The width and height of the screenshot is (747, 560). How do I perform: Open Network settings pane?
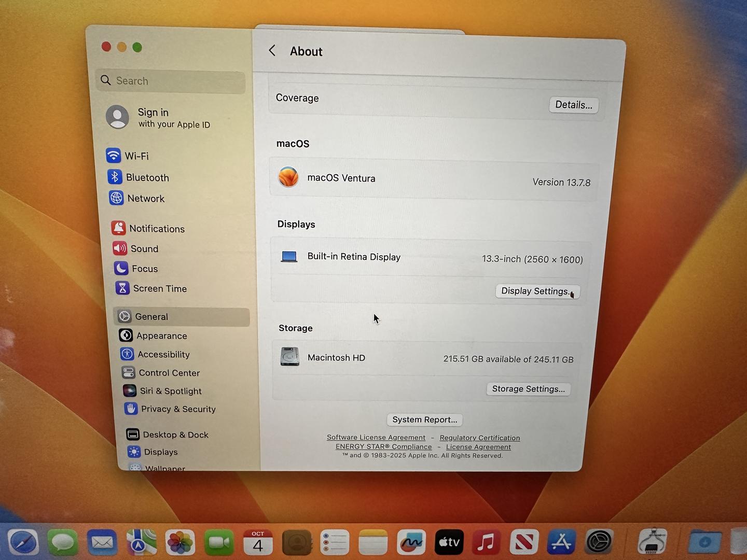[145, 199]
